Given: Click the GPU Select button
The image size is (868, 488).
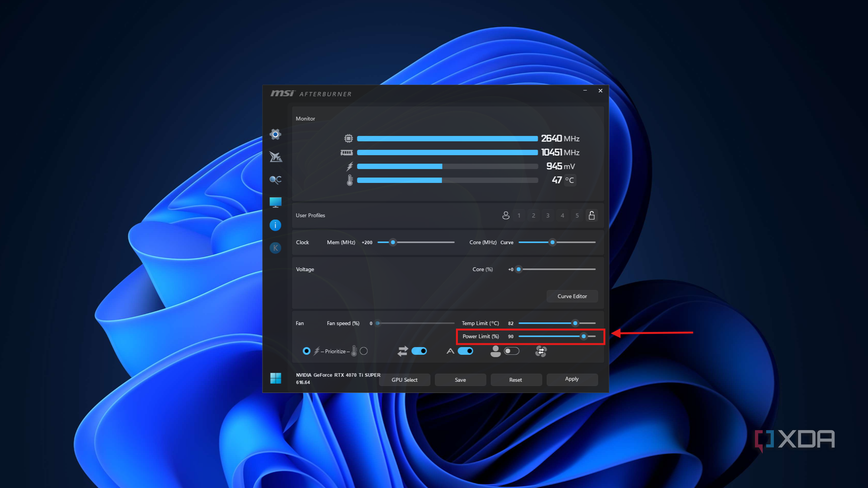Looking at the screenshot, I should pyautogui.click(x=405, y=380).
